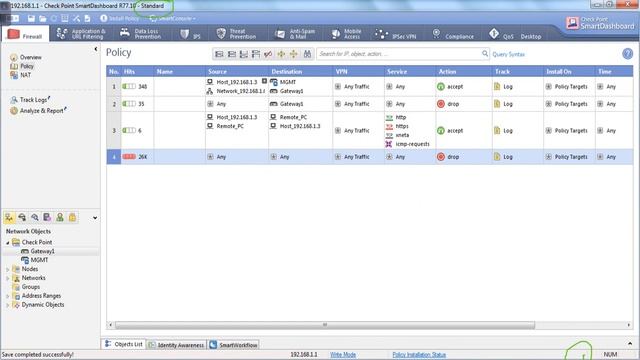Click the add rule above icon in Policy toolbar
The width and height of the screenshot is (640, 360).
click(256, 54)
